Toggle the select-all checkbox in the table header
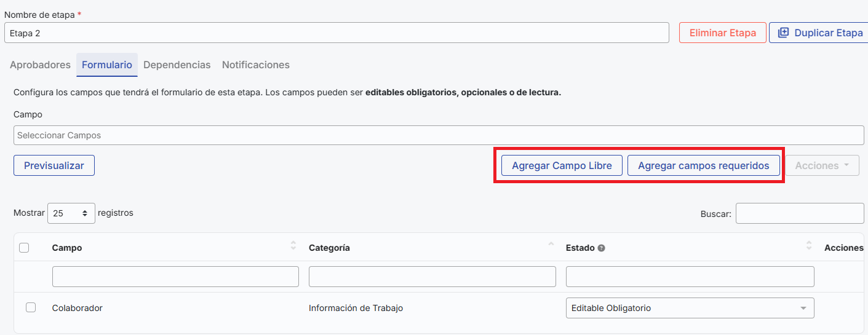Screen dimensions: 868x335 pos(24,248)
